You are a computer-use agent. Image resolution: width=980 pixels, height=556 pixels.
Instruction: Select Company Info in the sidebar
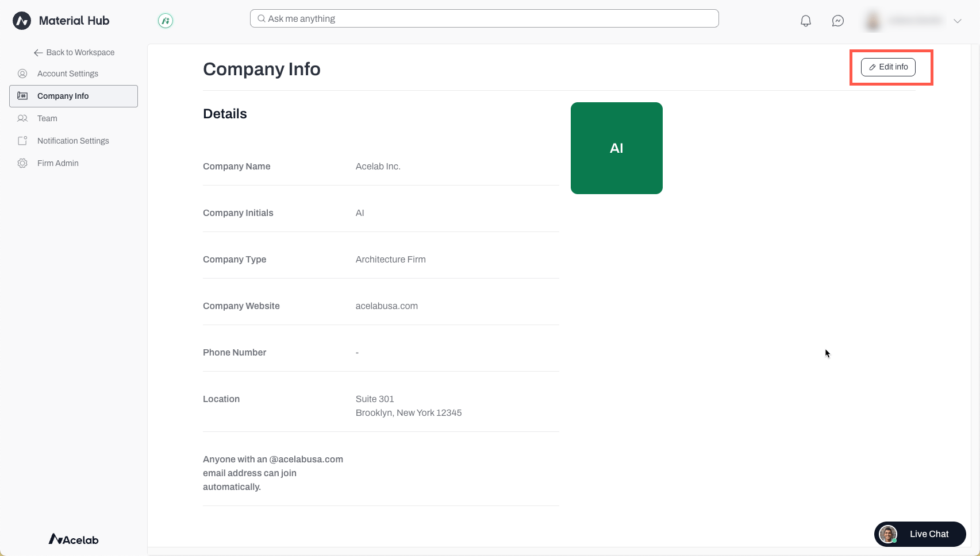pos(74,96)
